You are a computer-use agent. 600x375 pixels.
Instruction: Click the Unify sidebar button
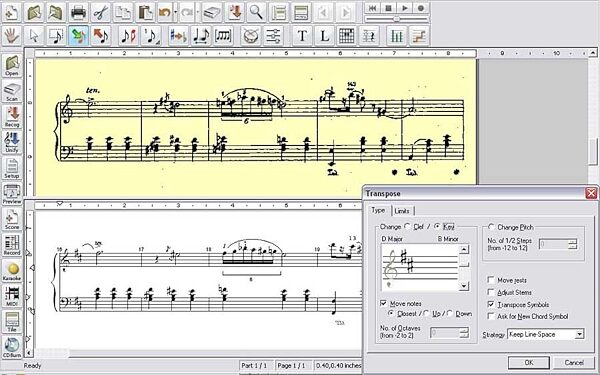point(12,143)
